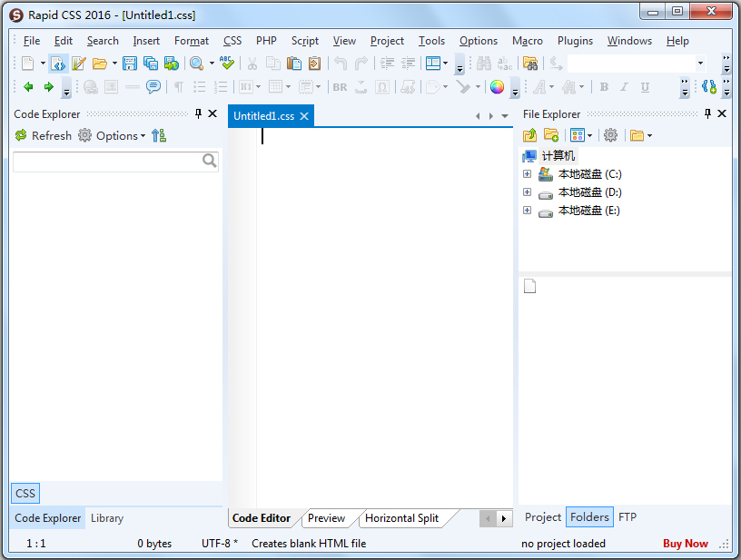
Task: Click the UTF-8 encoding status indicator
Action: (x=220, y=544)
